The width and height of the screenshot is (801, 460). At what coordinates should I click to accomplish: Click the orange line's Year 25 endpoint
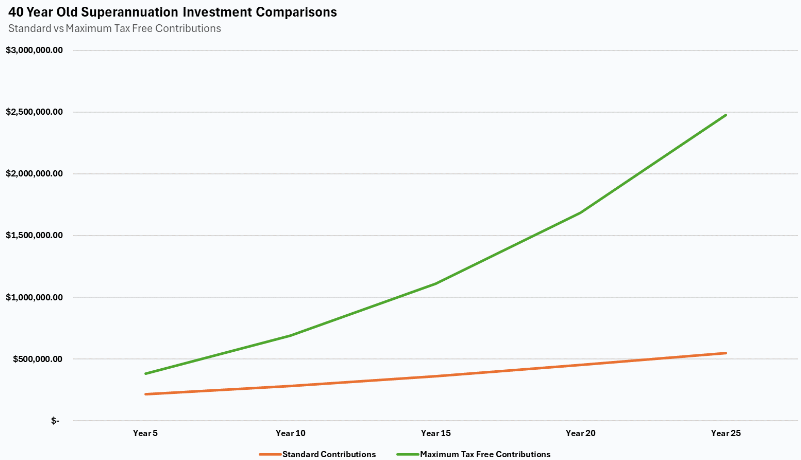point(726,353)
